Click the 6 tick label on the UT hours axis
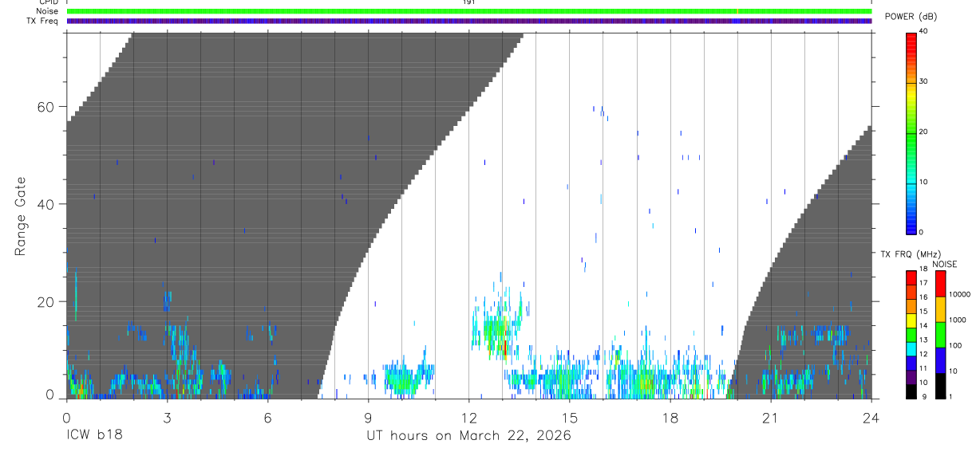 [267, 417]
